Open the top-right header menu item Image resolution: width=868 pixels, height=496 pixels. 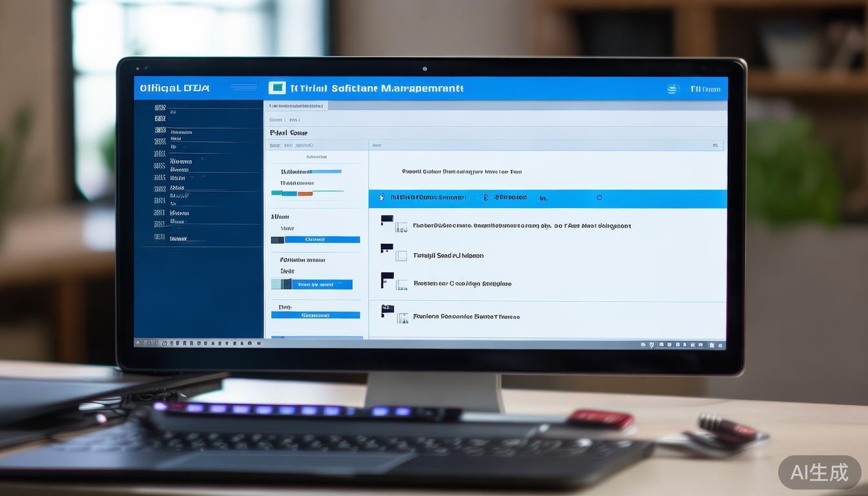tap(705, 89)
